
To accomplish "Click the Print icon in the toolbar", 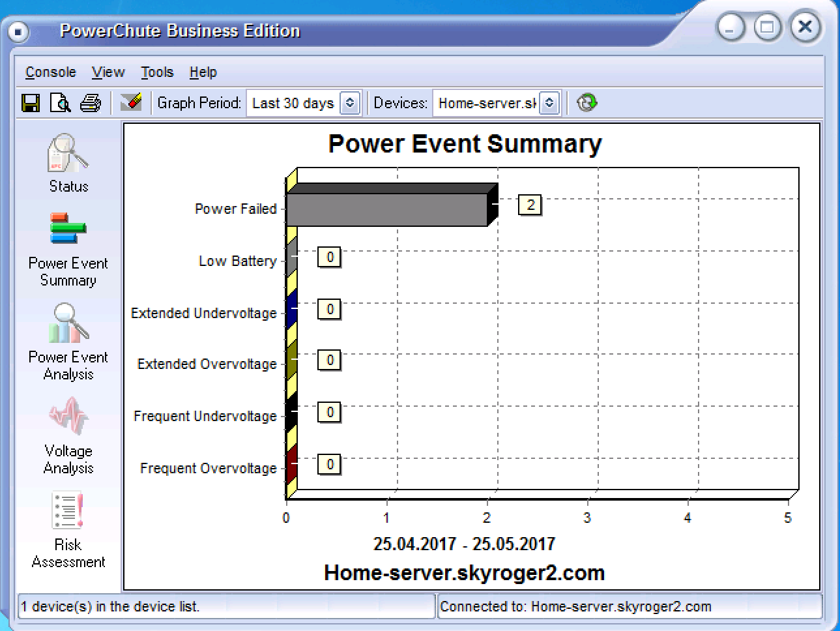I will (91, 103).
